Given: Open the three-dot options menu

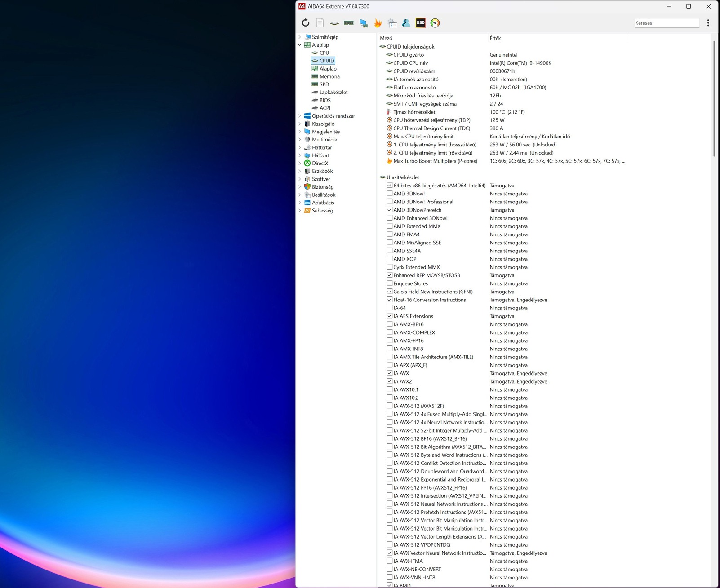Looking at the screenshot, I should [x=708, y=23].
